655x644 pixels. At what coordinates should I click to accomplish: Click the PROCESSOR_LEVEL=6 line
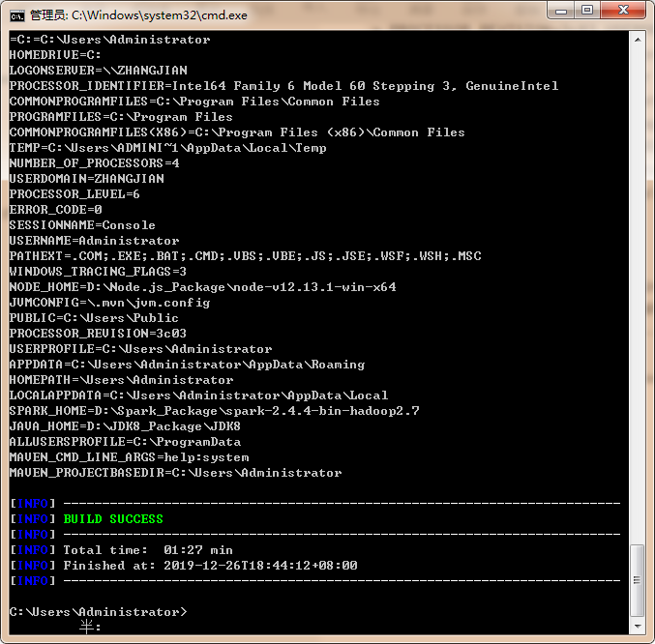[74, 193]
